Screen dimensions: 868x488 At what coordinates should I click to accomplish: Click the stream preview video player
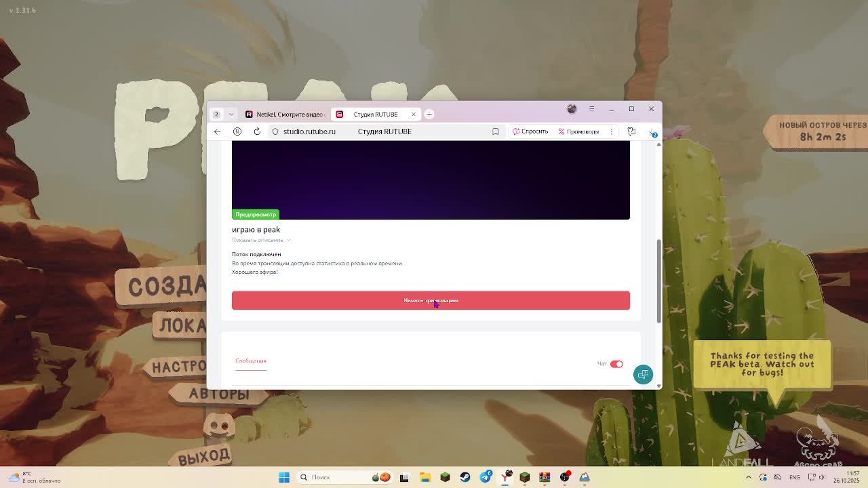click(x=431, y=180)
